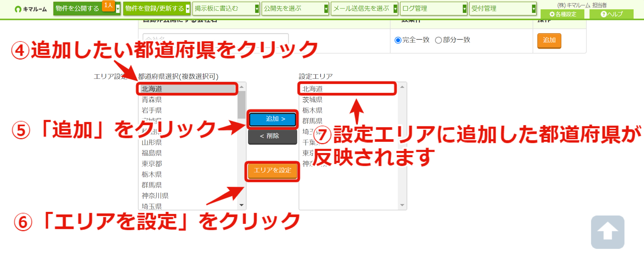Click prefecture list scrollbar up arrow
The height and width of the screenshot is (262, 644).
pos(241,87)
